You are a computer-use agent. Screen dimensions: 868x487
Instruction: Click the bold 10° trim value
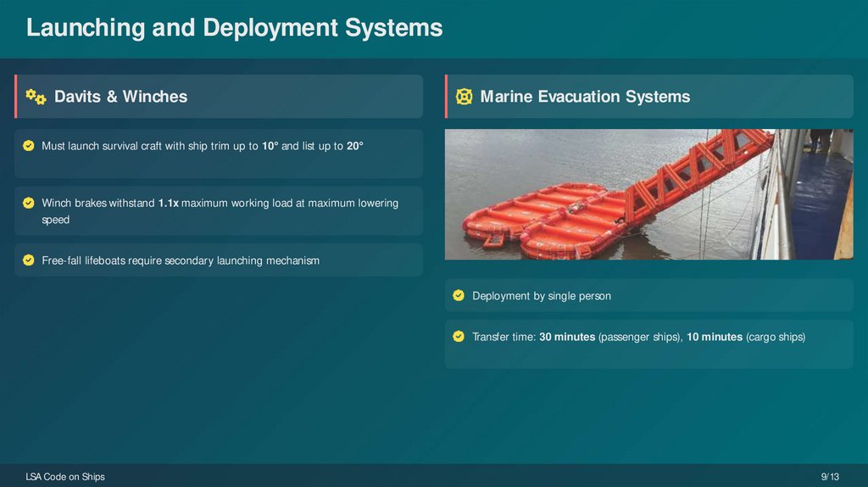(x=270, y=146)
